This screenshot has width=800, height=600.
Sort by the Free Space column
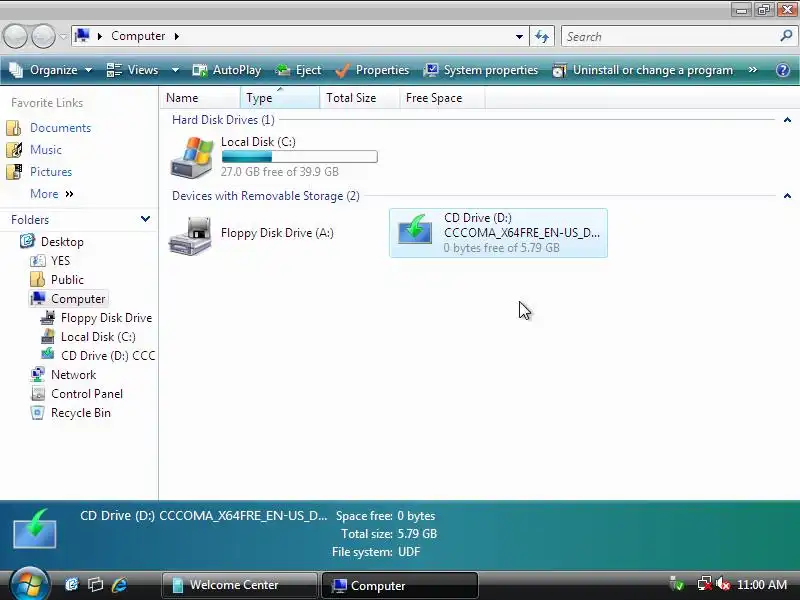442,97
